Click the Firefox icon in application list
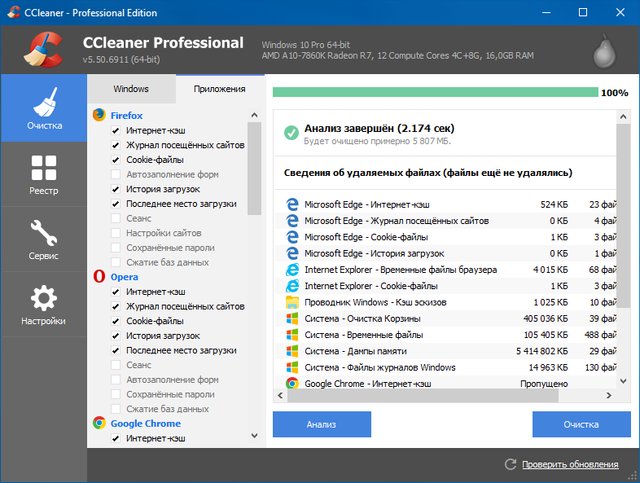This screenshot has width=640, height=483. pos(99,115)
